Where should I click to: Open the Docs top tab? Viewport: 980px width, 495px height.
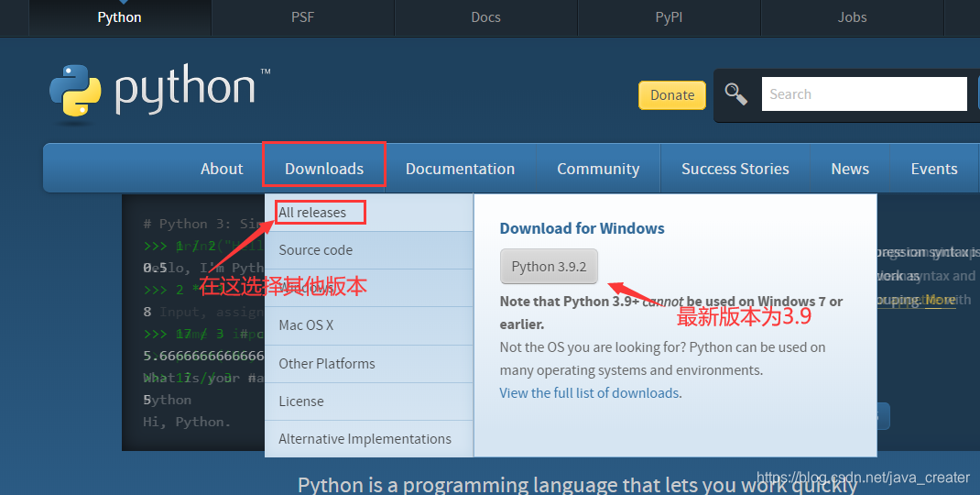pos(485,17)
